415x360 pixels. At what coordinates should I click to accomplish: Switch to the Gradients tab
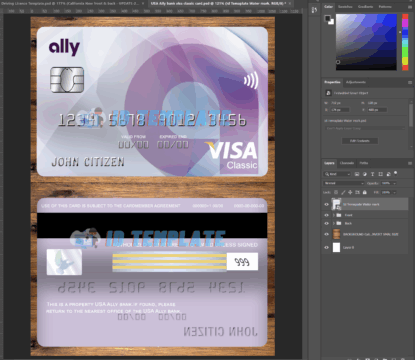(365, 7)
